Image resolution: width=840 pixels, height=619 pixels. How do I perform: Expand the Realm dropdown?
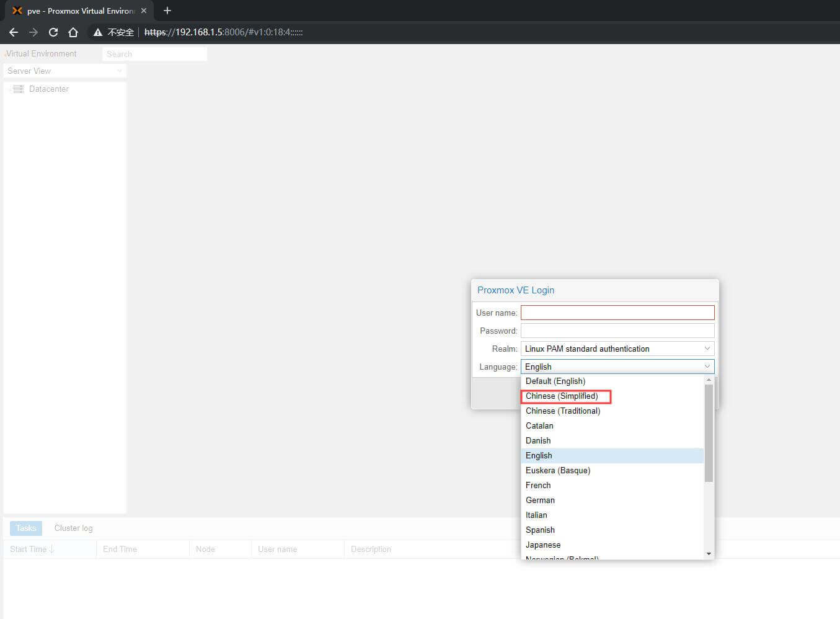click(x=707, y=349)
